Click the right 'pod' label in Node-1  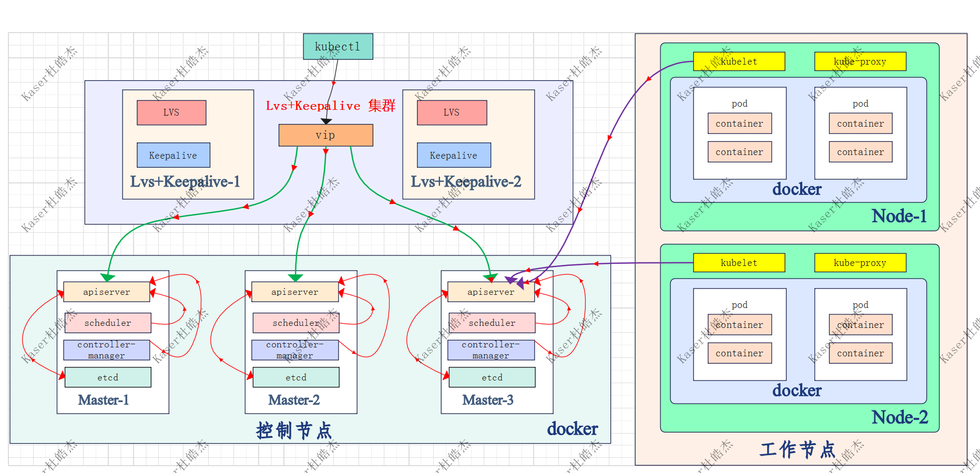coord(861,104)
